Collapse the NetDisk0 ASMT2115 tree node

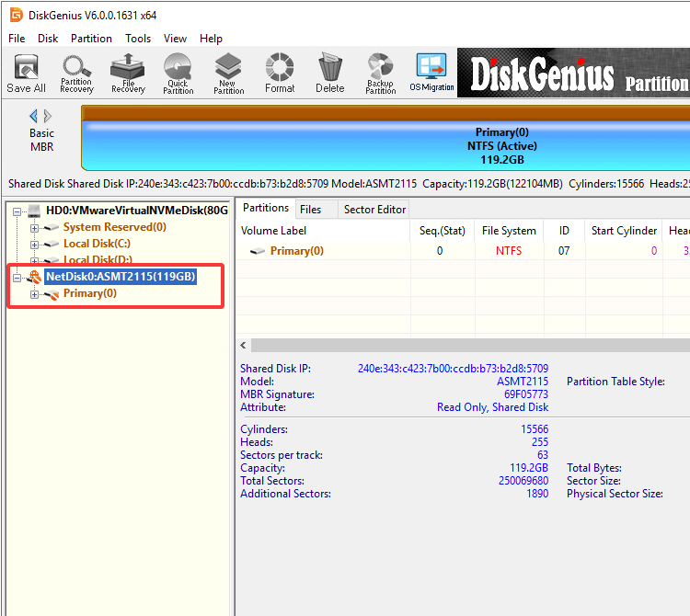tap(17, 277)
